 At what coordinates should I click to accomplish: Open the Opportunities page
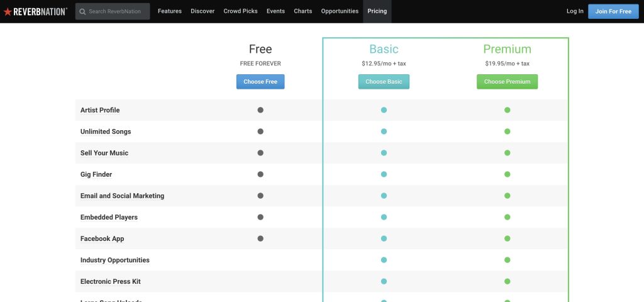pos(340,11)
